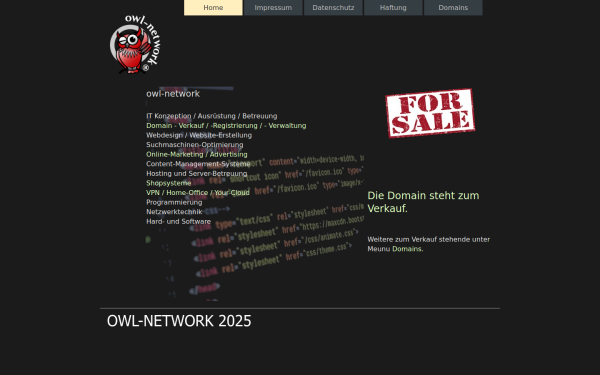Go to the Datenschutz tab

pyautogui.click(x=333, y=8)
